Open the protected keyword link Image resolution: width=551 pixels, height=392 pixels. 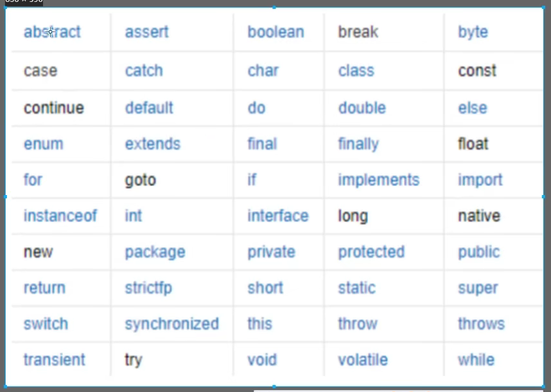371,252
